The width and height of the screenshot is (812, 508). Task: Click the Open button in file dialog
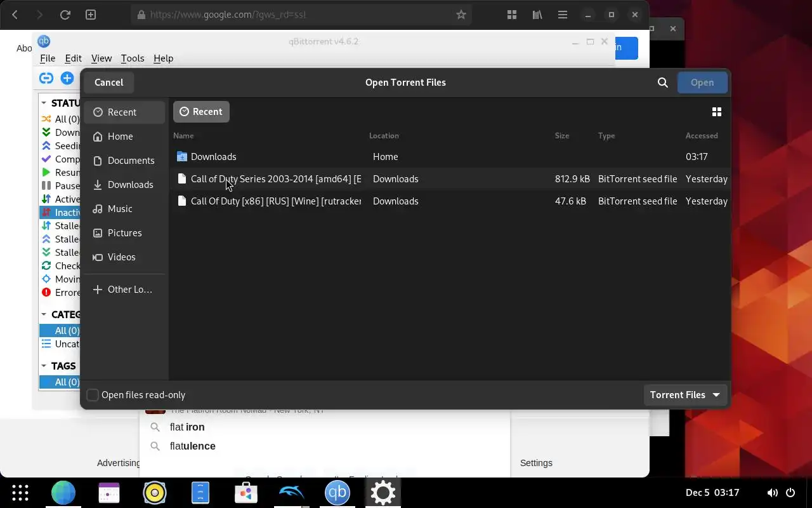point(702,83)
